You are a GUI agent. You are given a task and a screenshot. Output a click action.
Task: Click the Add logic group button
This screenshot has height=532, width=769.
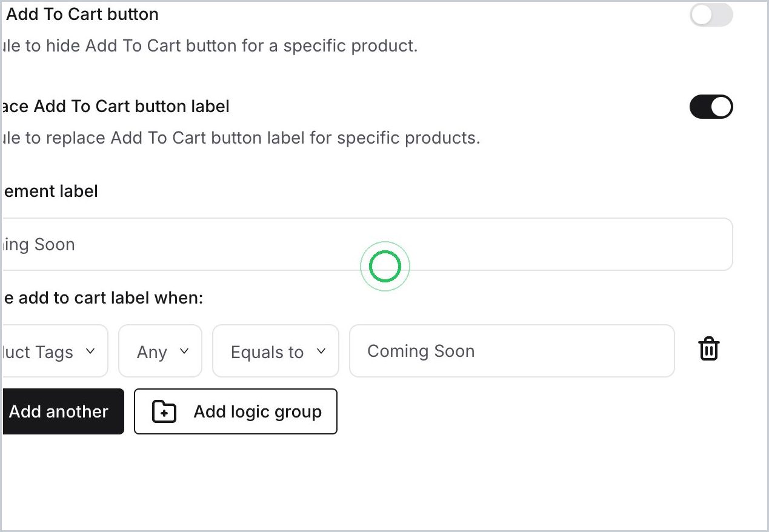click(236, 411)
